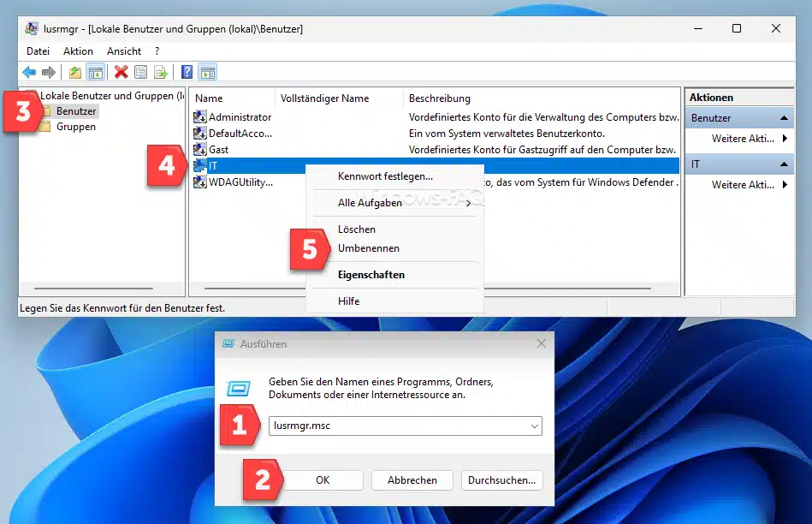Choose Kennwort festlegen... from context menu
812x524 pixels.
tap(394, 176)
